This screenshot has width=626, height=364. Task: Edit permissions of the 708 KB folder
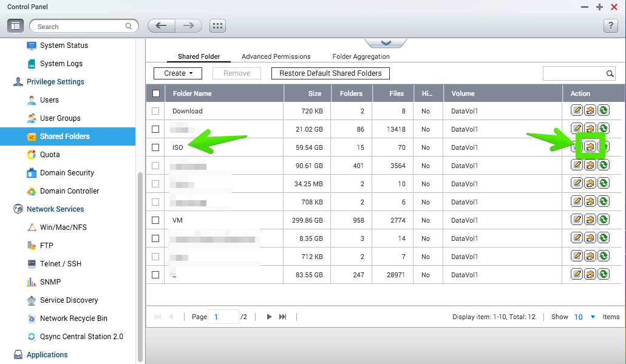[590, 201]
